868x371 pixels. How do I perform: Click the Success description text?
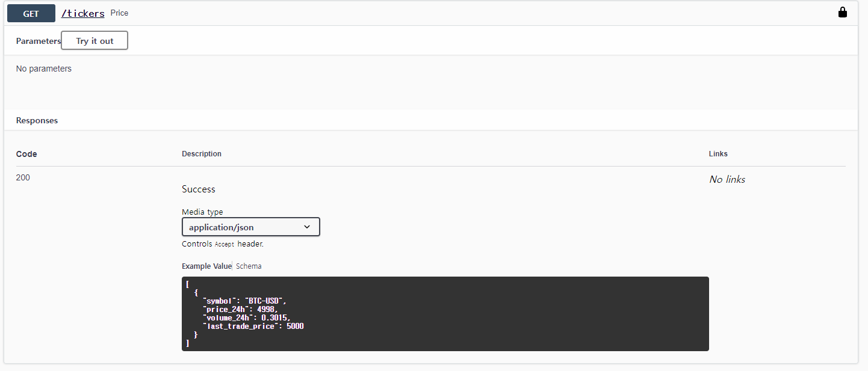tap(199, 189)
